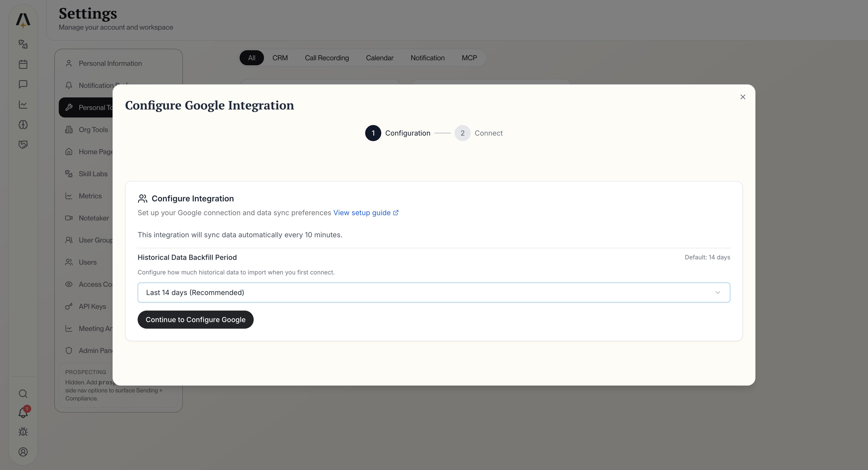The image size is (868, 470).
Task: Click the Historical Data Backfill Period label
Action: 187,257
